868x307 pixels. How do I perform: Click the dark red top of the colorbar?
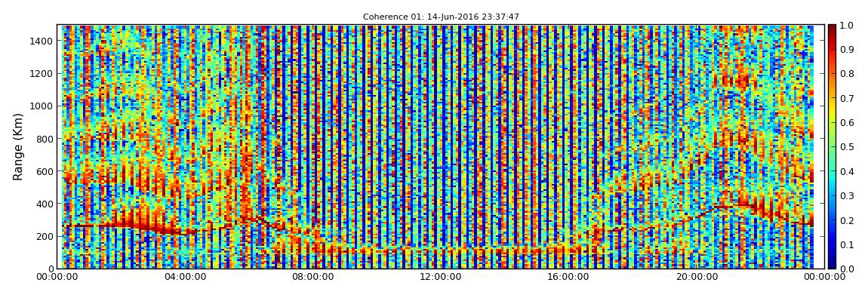coord(833,29)
